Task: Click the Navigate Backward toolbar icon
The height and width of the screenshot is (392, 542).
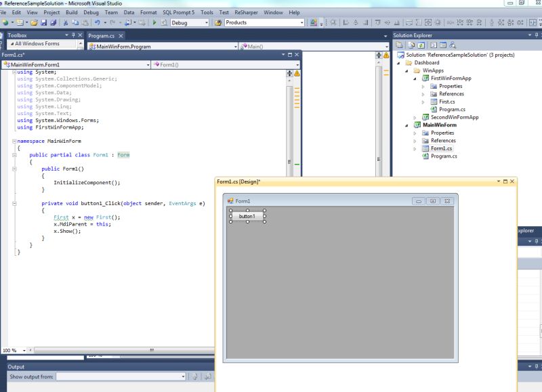Action: click(x=128, y=24)
